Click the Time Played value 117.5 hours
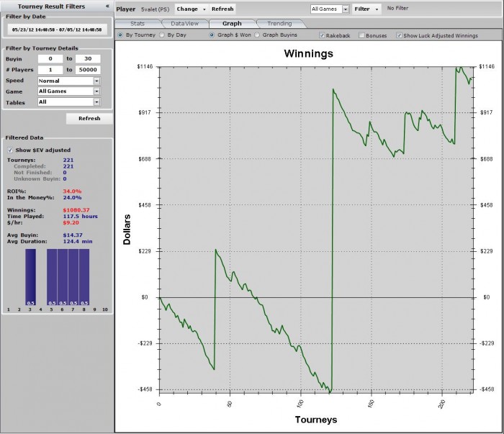 81,216
